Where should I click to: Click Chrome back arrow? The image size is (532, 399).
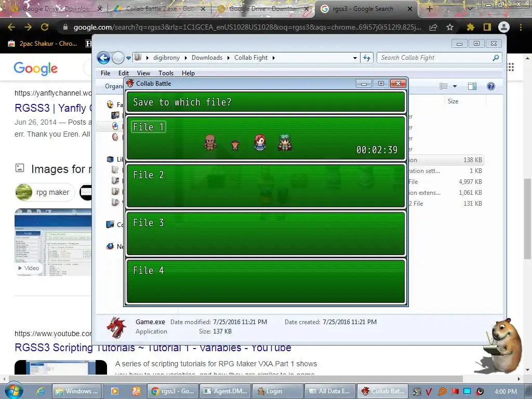pos(11,27)
